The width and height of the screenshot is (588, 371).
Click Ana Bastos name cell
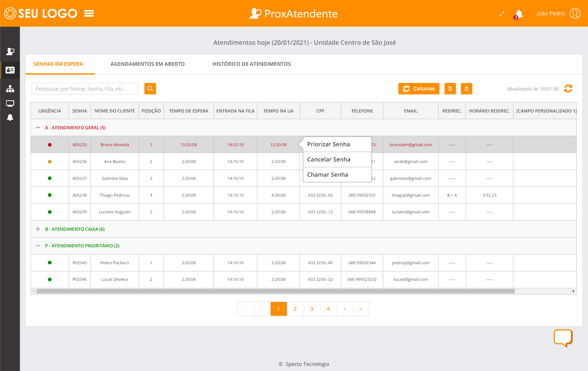point(115,161)
